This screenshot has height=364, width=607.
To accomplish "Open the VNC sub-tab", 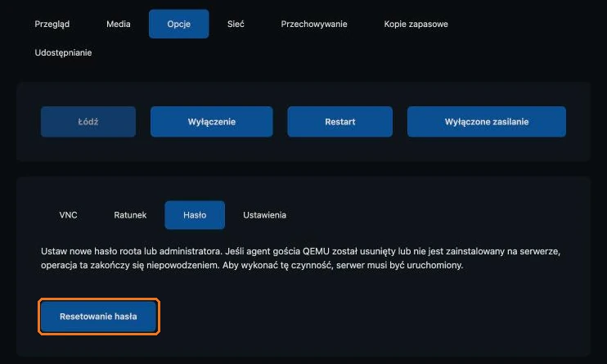I will tap(68, 215).
